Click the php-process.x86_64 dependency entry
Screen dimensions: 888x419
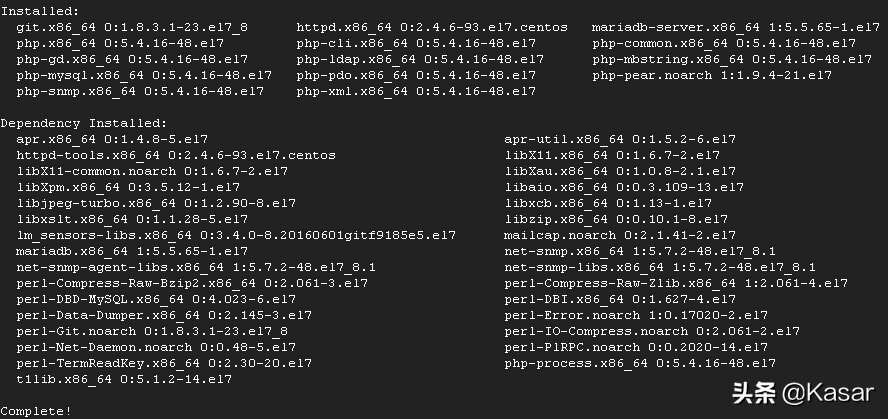click(640, 363)
